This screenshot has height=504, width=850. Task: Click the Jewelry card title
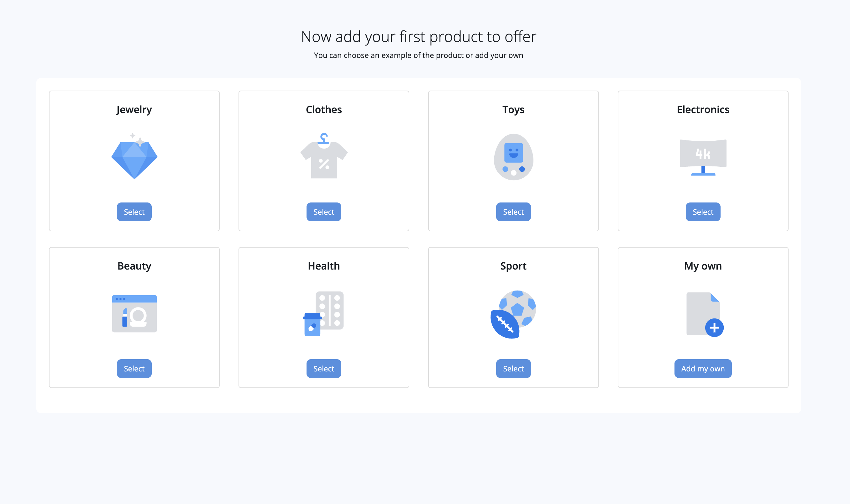coord(134,109)
